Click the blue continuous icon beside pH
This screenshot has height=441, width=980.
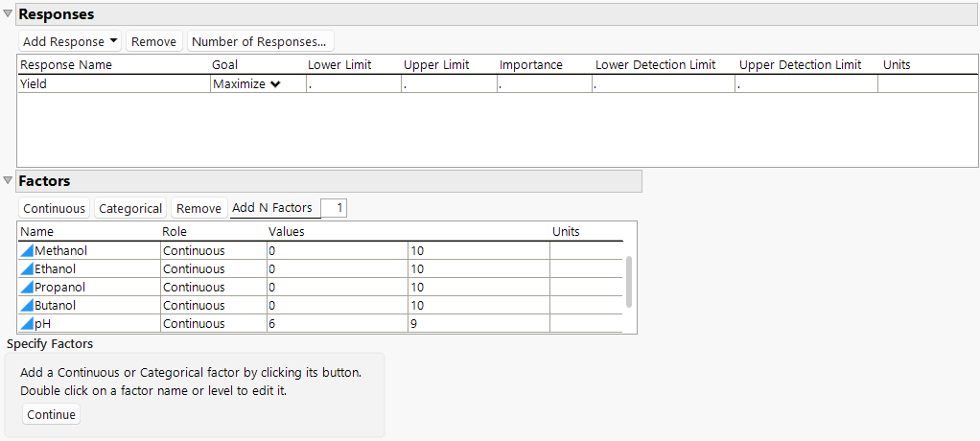click(26, 324)
